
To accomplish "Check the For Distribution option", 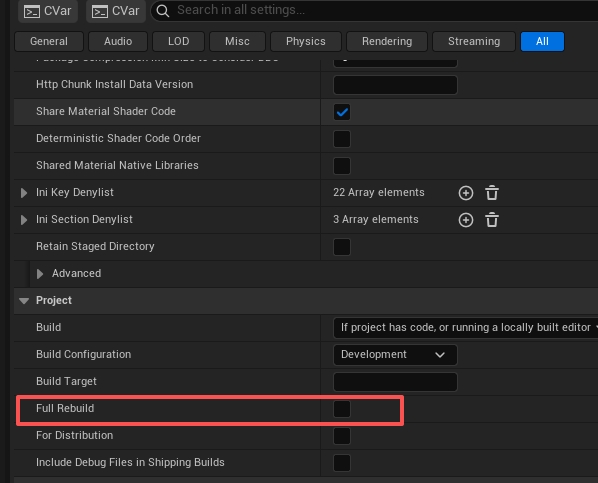I will click(342, 436).
